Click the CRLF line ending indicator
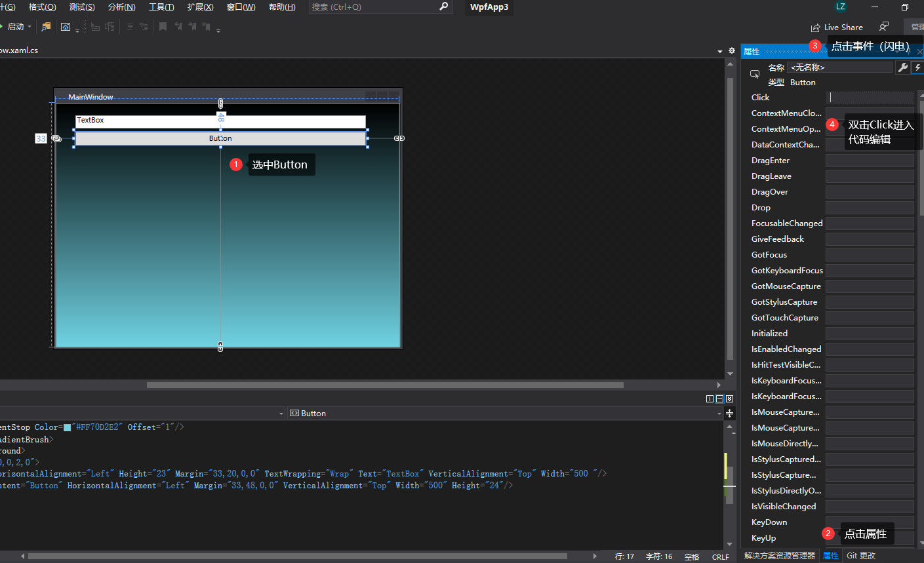The width and height of the screenshot is (924, 563). [x=721, y=556]
